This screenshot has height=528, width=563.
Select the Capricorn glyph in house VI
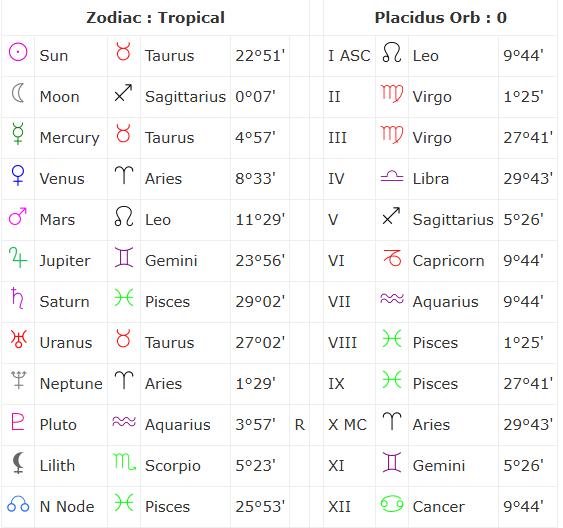tap(392, 258)
